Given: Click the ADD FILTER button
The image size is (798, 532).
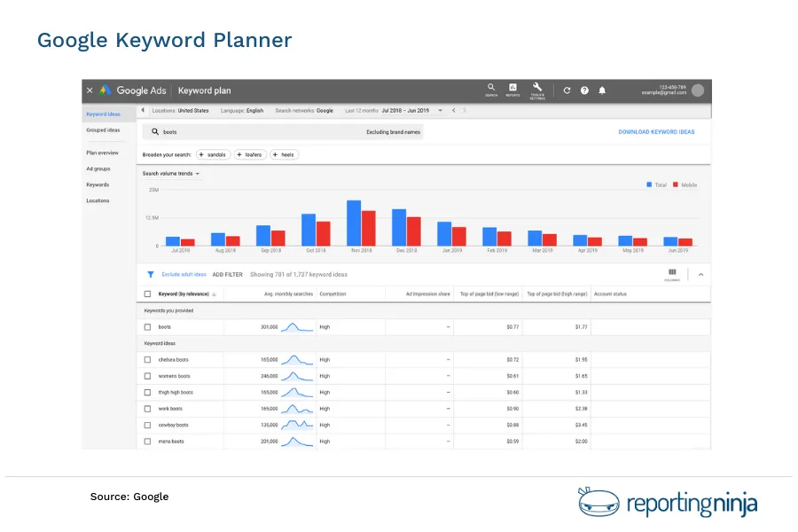Looking at the screenshot, I should point(228,274).
